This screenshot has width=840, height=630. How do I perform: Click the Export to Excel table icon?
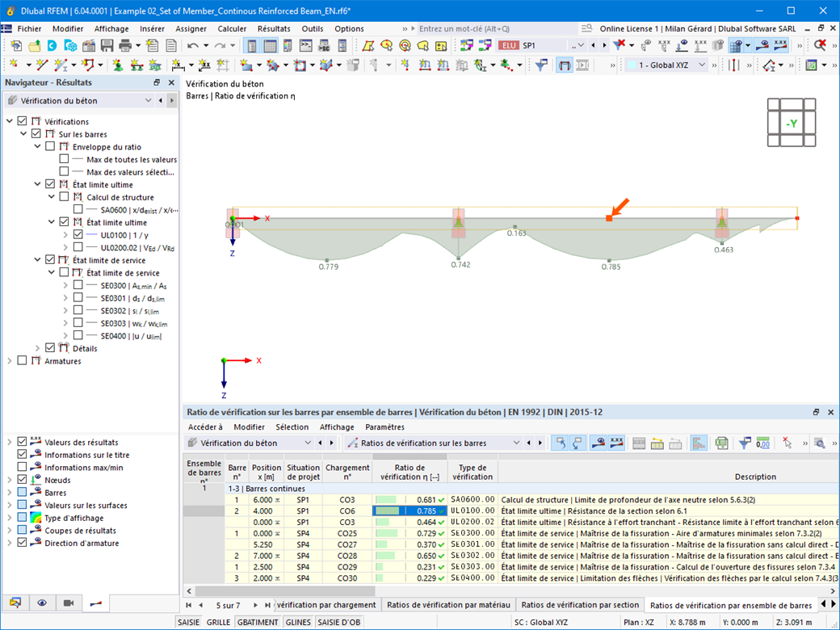click(721, 443)
